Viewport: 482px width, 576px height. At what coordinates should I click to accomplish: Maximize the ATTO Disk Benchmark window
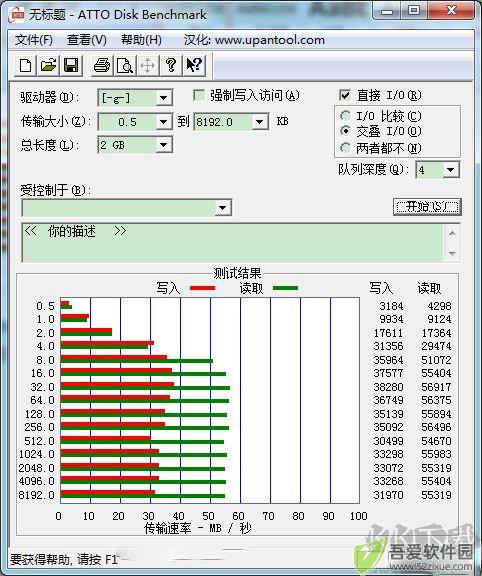pyautogui.click(x=414, y=11)
